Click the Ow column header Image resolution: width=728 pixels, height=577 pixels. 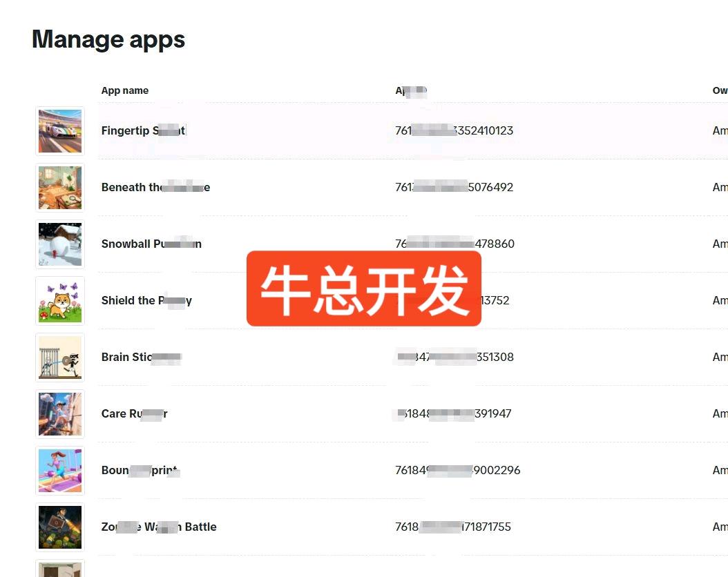pyautogui.click(x=720, y=90)
